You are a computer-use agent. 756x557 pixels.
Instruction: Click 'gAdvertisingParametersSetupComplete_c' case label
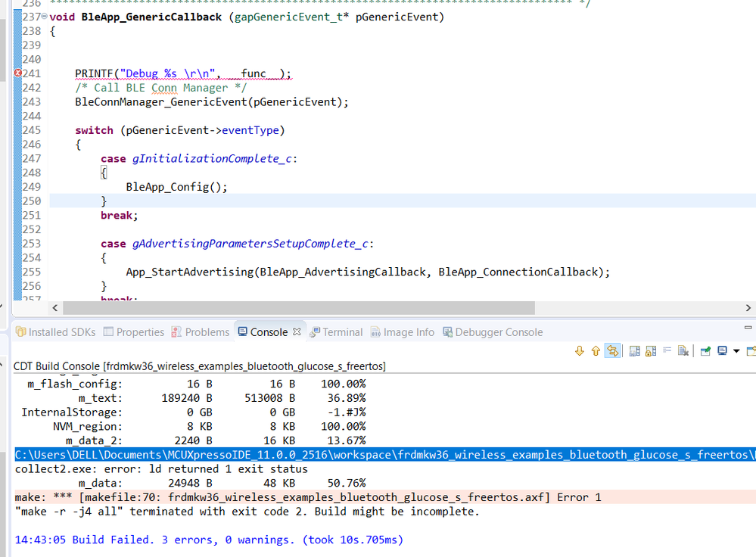tap(250, 244)
